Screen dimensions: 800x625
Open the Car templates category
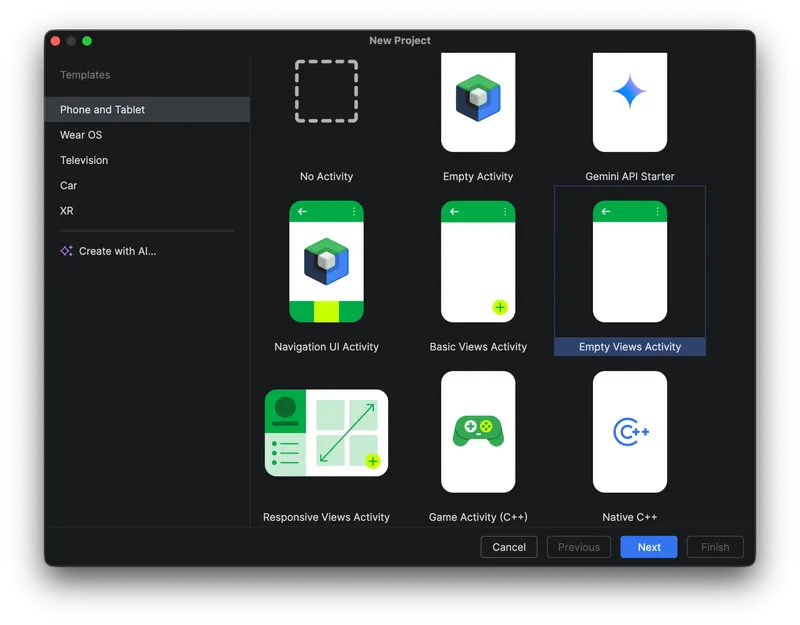click(x=147, y=185)
